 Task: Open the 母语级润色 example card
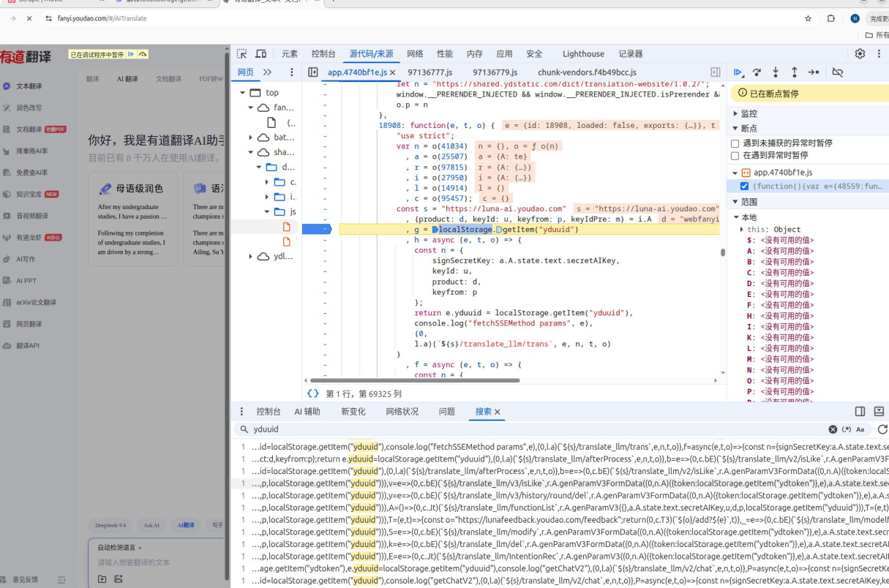132,219
